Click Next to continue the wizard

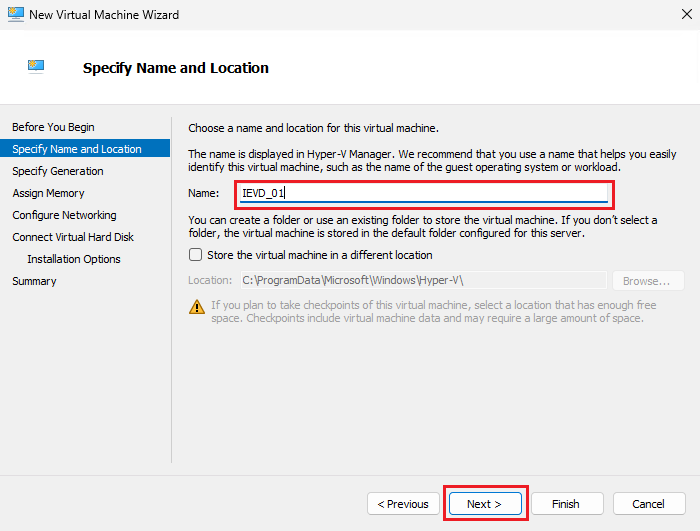click(484, 504)
